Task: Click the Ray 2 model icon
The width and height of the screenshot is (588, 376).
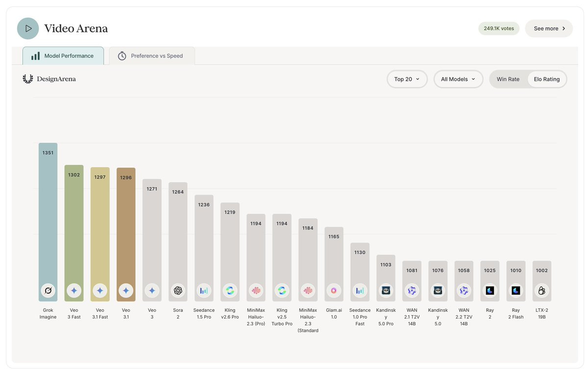Action: (x=490, y=291)
